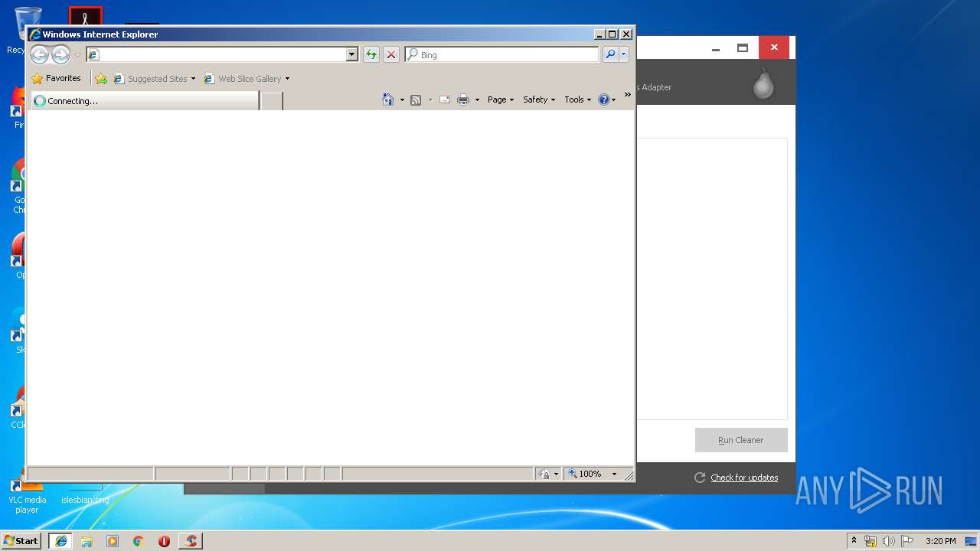Viewport: 980px width, 551px height.
Task: Open Windows Explorer folder on taskbar
Action: (x=87, y=541)
